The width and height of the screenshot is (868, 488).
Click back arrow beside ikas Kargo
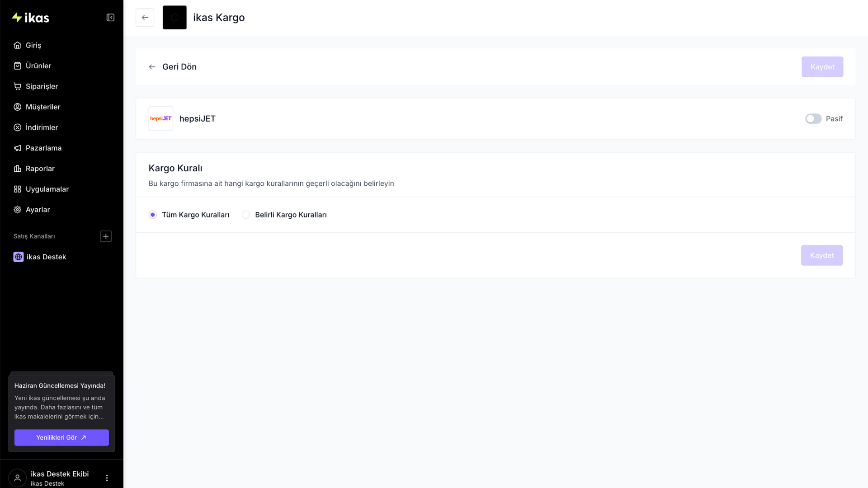click(x=145, y=18)
